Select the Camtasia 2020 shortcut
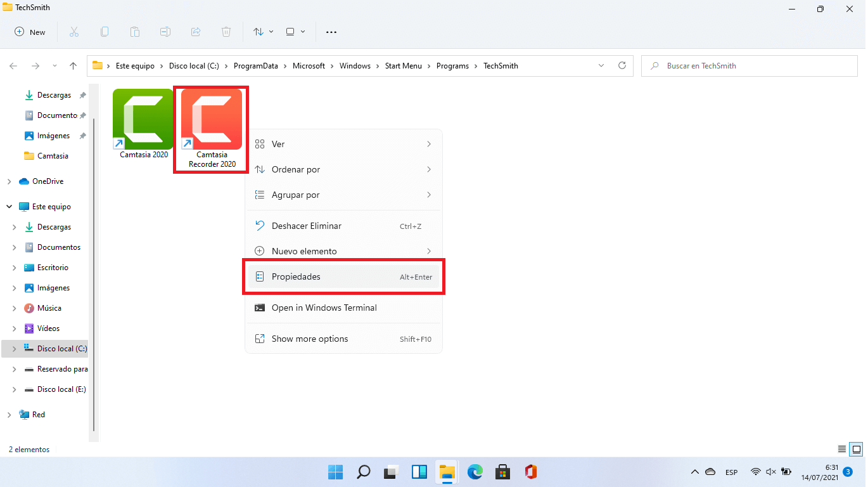 (143, 124)
